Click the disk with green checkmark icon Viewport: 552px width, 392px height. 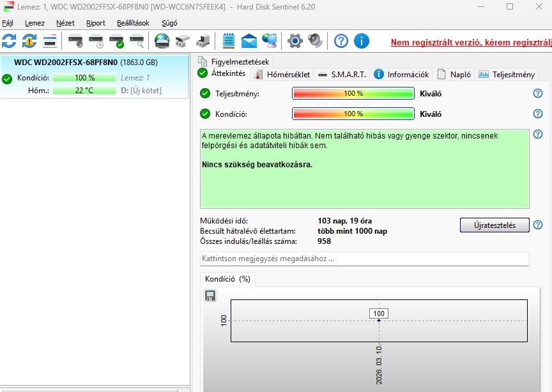[x=116, y=41]
